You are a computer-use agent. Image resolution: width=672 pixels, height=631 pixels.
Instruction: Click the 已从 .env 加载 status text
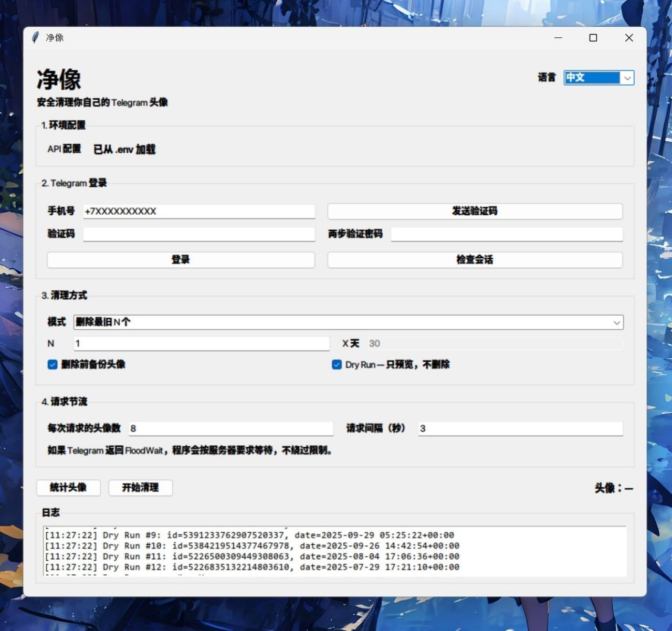click(x=124, y=150)
